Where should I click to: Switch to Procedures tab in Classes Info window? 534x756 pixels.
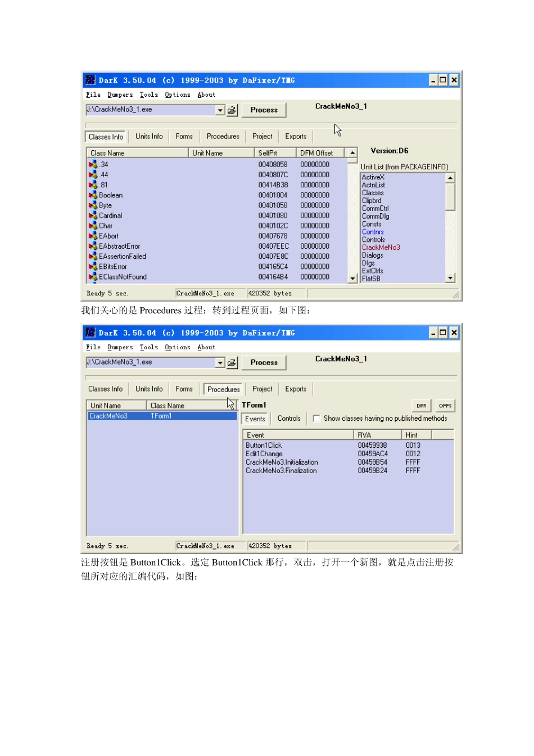coord(223,137)
